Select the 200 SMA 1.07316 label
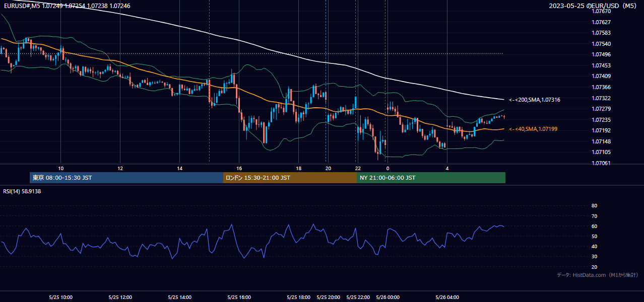 point(534,100)
